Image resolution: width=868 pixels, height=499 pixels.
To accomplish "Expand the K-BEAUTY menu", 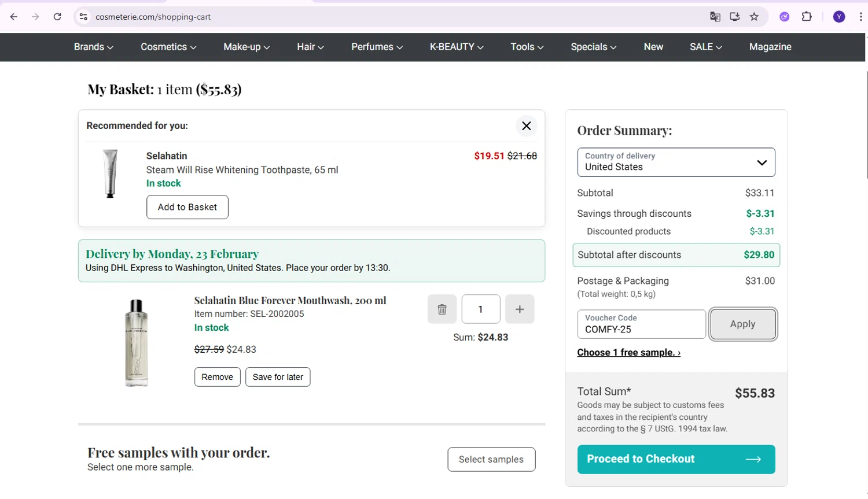I will [457, 47].
